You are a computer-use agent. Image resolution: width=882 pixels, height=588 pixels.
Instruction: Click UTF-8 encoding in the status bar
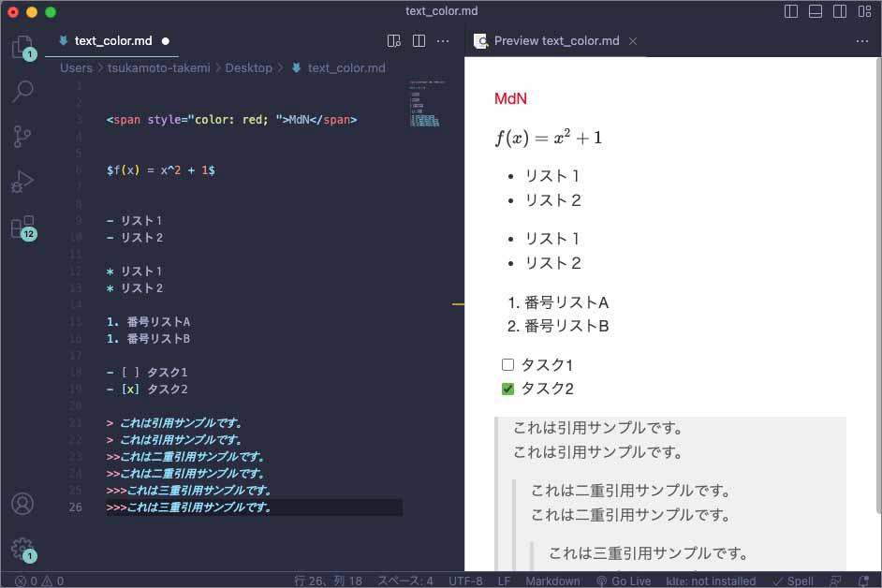465,581
